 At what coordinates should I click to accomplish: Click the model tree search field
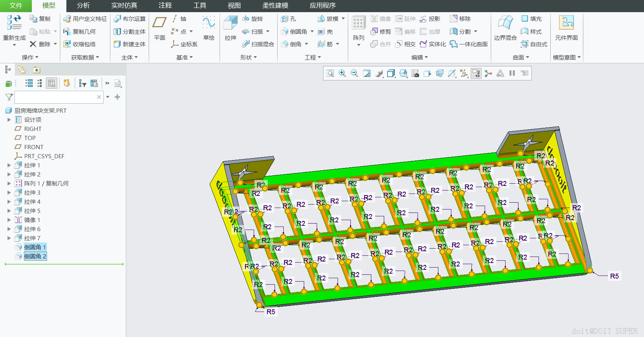point(56,97)
